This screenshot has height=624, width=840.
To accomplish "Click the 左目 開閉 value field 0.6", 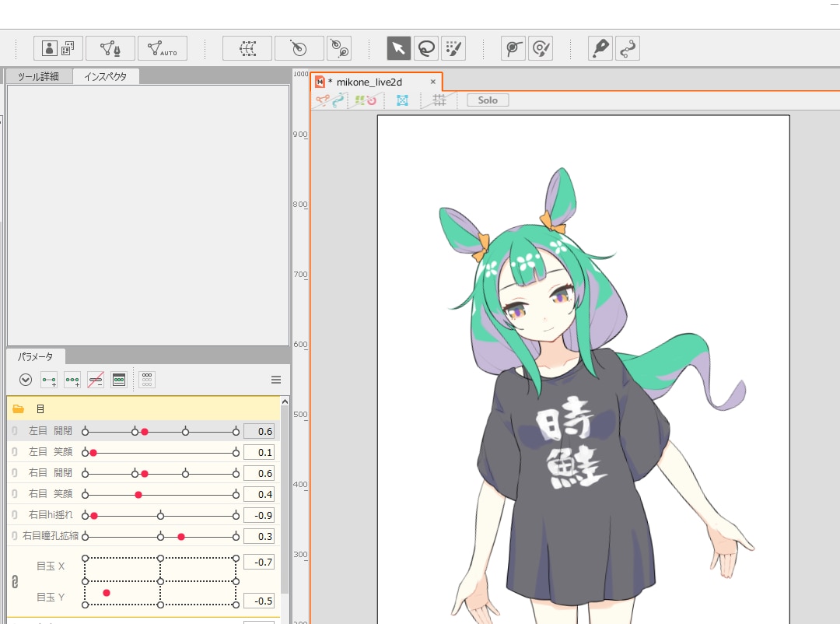I will click(x=259, y=432).
